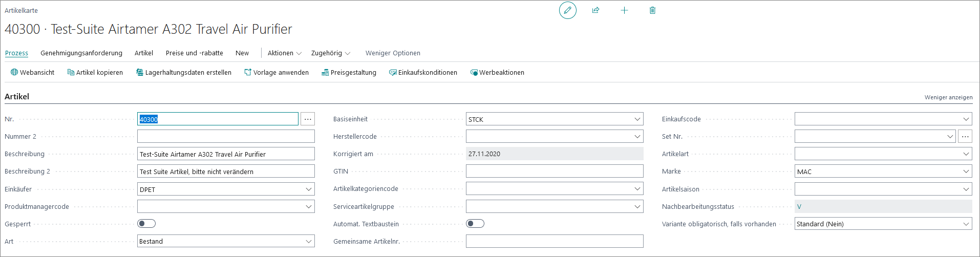
Task: Open the Artikelkategoriencode dropdown
Action: click(637, 189)
